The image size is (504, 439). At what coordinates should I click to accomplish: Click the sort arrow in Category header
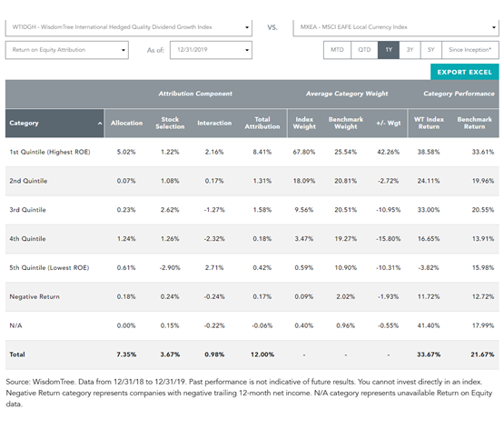[x=100, y=124]
